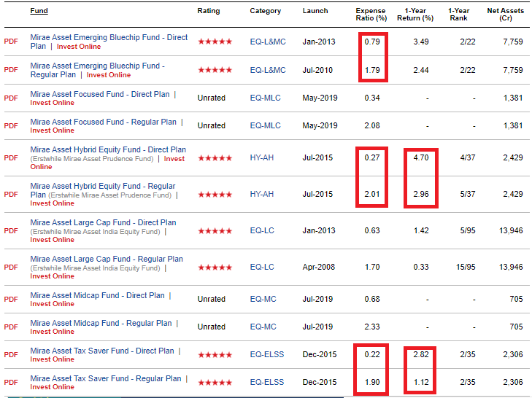Open EQ-MC category for Midcap Direct Plan
The width and height of the screenshot is (532, 398).
(x=263, y=300)
